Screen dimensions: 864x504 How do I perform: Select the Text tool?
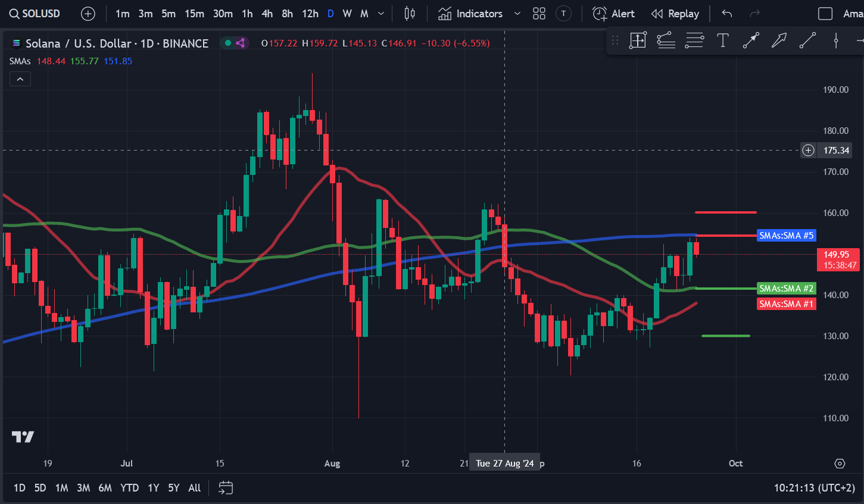(x=723, y=40)
